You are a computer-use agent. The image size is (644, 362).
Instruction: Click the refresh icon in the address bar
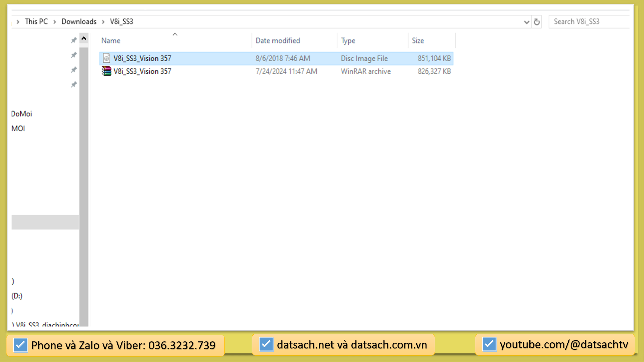[536, 22]
